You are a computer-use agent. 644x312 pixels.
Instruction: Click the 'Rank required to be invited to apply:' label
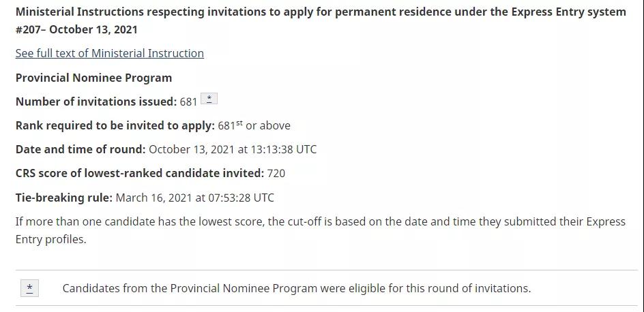(115, 125)
